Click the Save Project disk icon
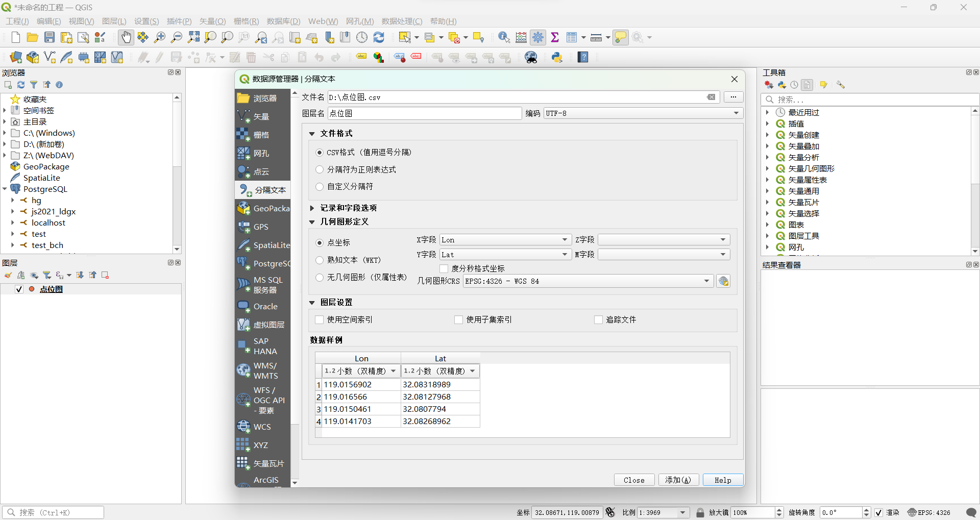980x520 pixels. [50, 37]
